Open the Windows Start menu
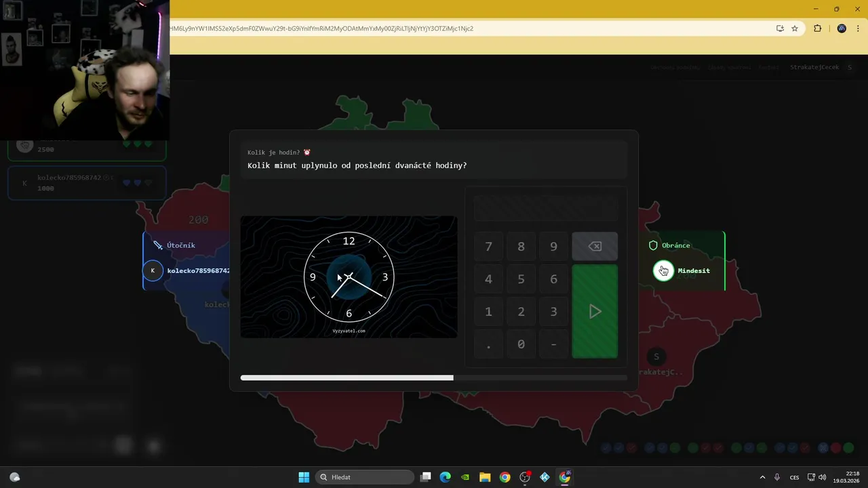 304,477
